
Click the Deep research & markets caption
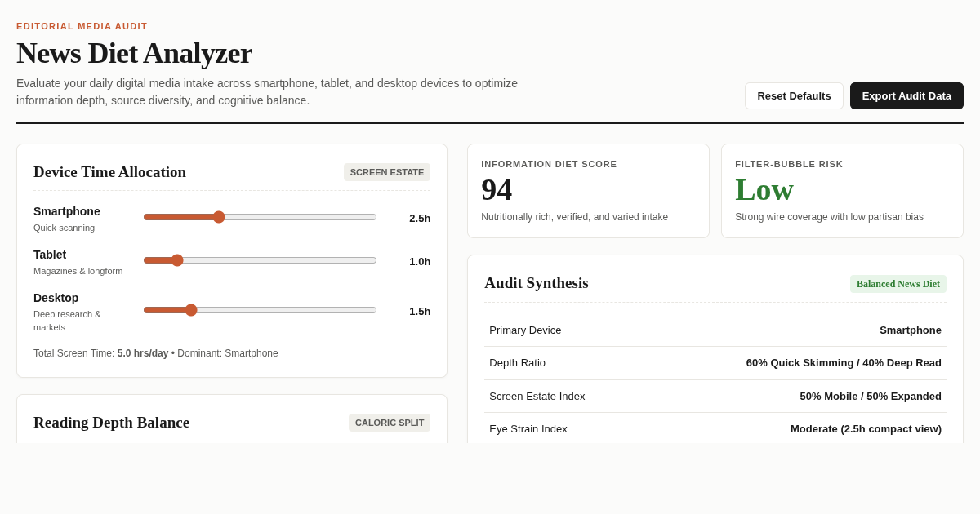click(67, 321)
